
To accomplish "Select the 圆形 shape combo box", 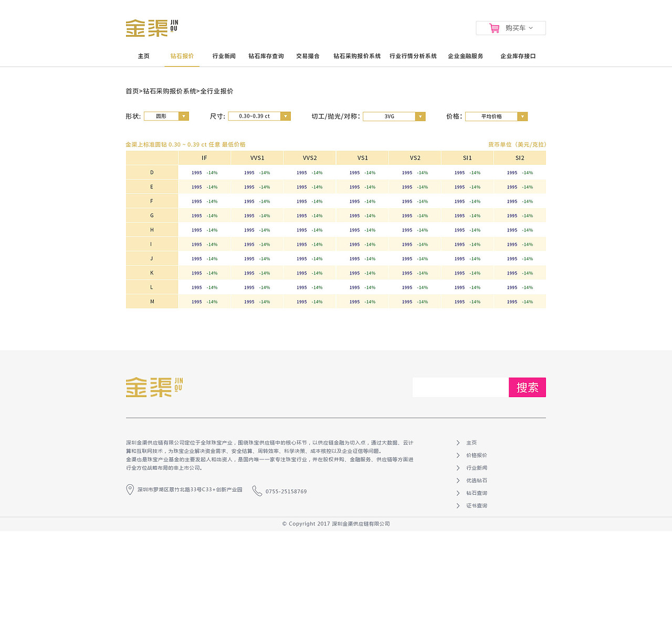I will [166, 116].
